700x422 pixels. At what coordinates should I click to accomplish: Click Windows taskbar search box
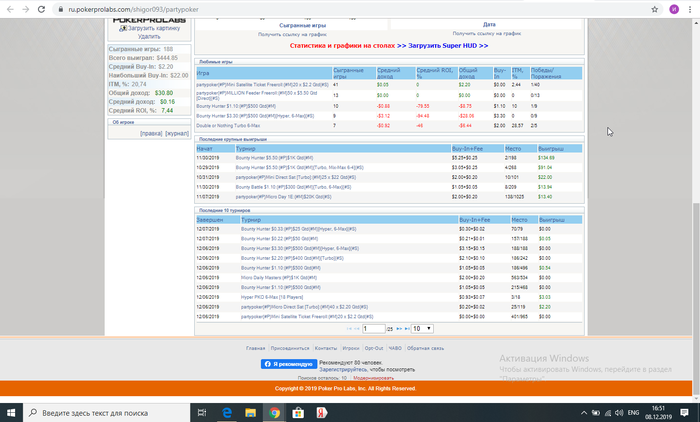(106, 413)
